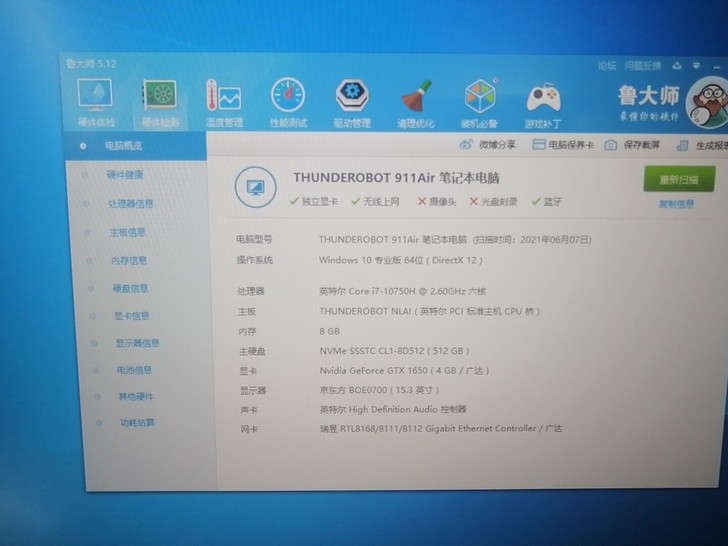Select 电池信息 in sidebar
The image size is (728, 546).
134,370
